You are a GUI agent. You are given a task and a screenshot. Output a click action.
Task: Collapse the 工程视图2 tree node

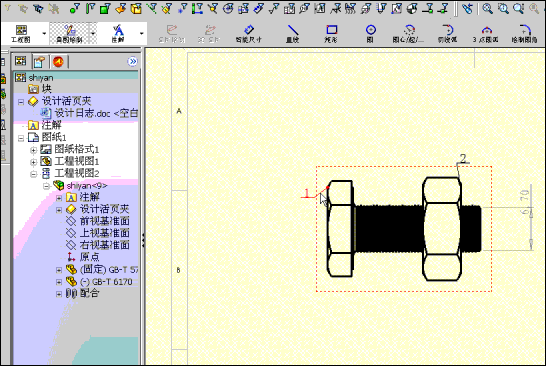(33, 174)
